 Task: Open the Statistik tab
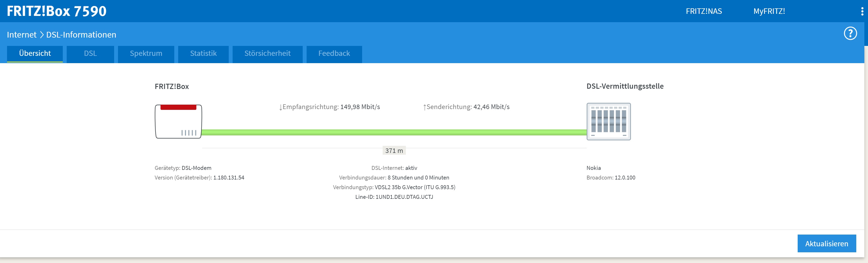tap(203, 54)
